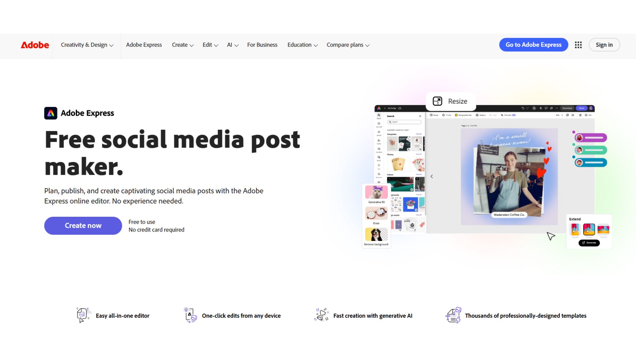Viewport: 636px width, 364px height.
Task: Expand the Education dropdown
Action: coord(302,45)
